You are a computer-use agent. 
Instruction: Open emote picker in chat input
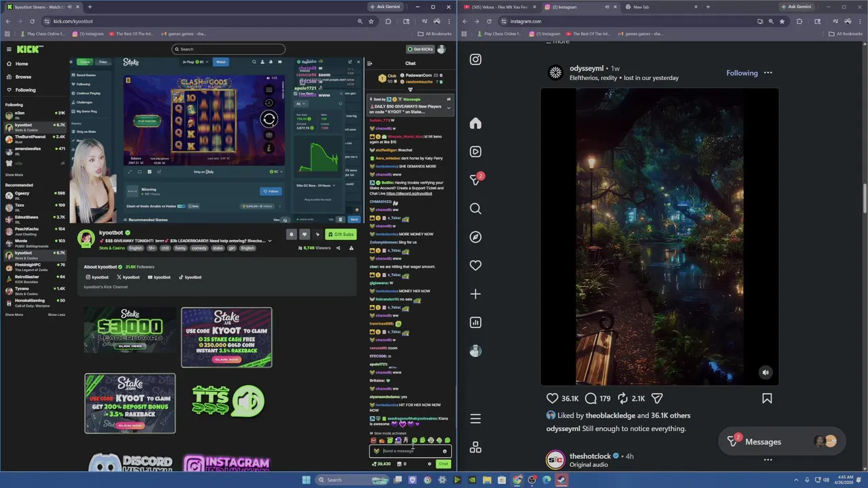445,451
